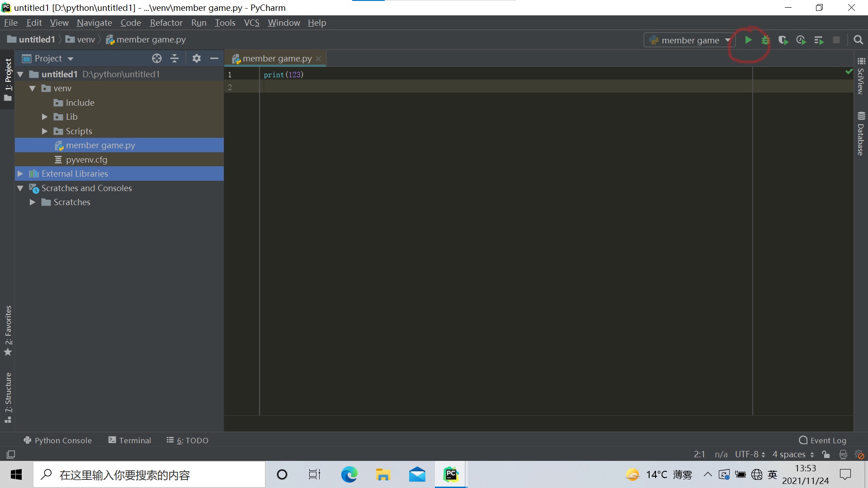Screen dimensions: 868x488
Task: Collapse the venv folder
Action: coord(32,89)
